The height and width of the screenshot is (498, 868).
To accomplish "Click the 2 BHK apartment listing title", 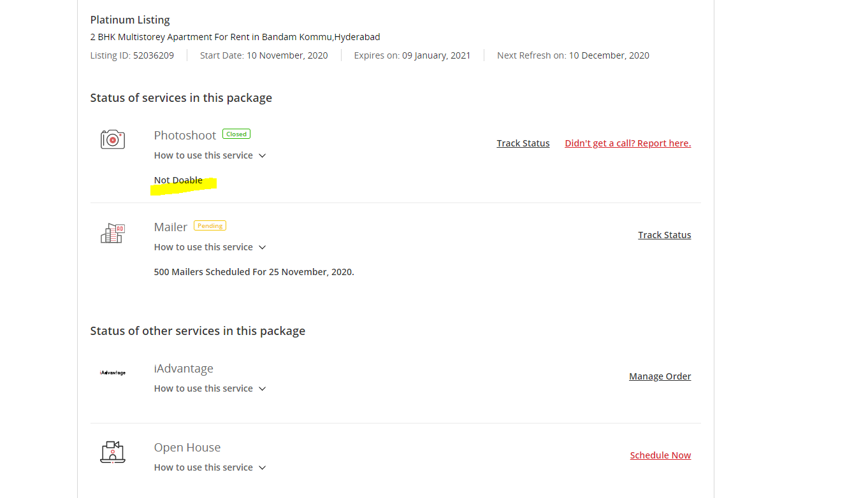I will [235, 37].
